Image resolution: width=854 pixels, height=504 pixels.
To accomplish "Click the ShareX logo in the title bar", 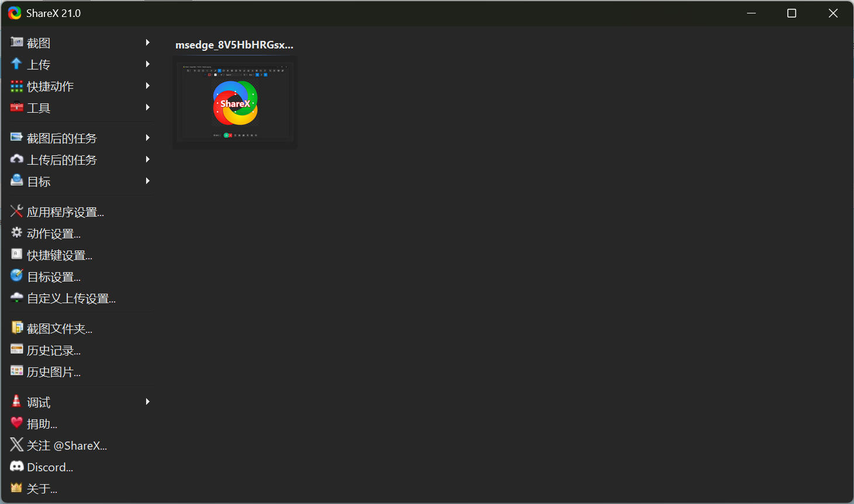I will coord(15,13).
